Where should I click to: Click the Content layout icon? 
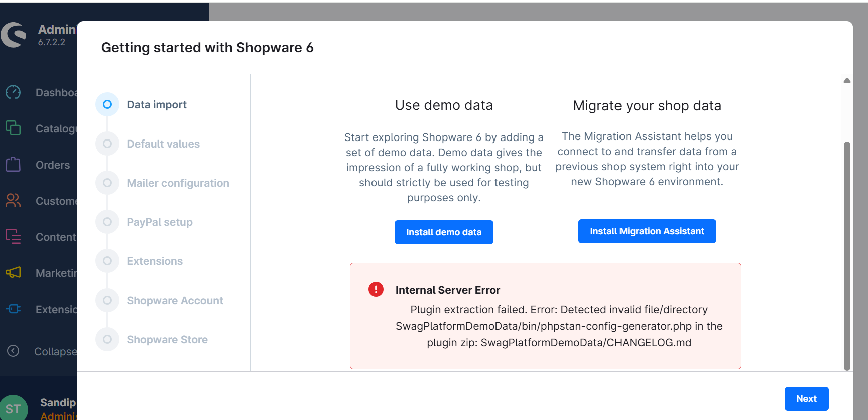coord(13,237)
